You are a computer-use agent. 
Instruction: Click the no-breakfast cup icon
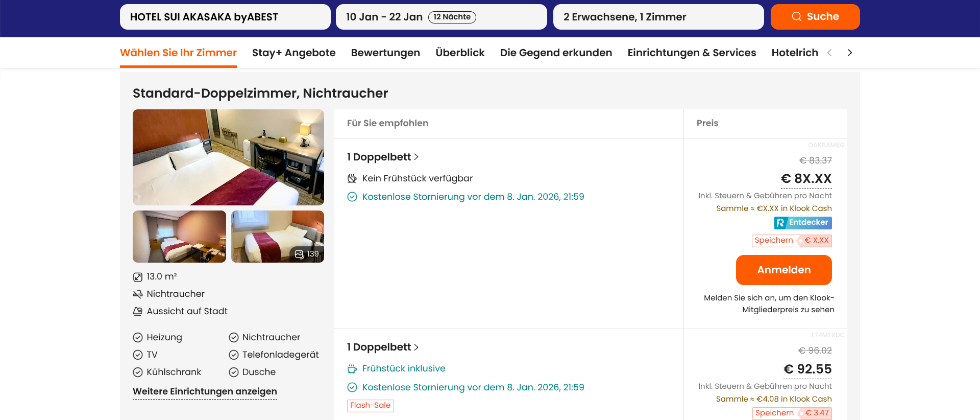352,179
